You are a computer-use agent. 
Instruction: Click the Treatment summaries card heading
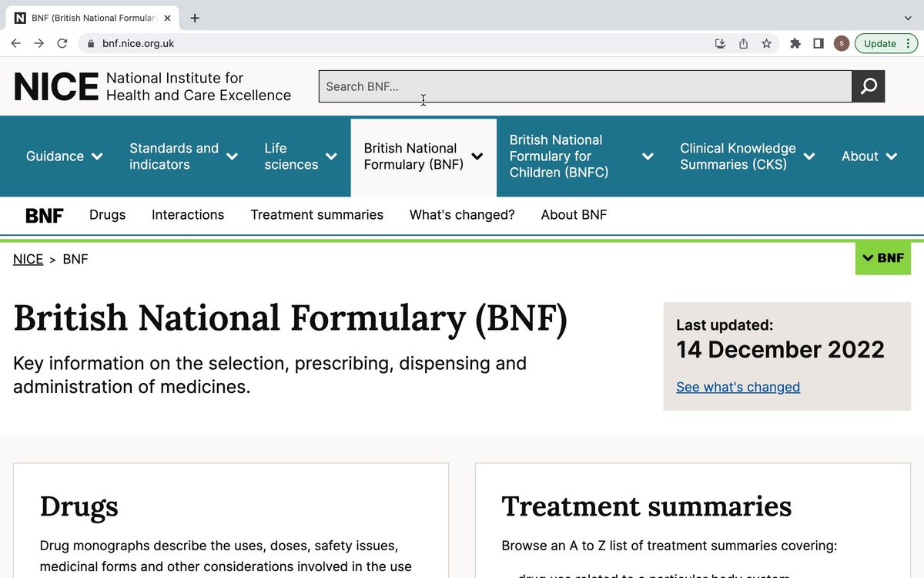point(647,506)
